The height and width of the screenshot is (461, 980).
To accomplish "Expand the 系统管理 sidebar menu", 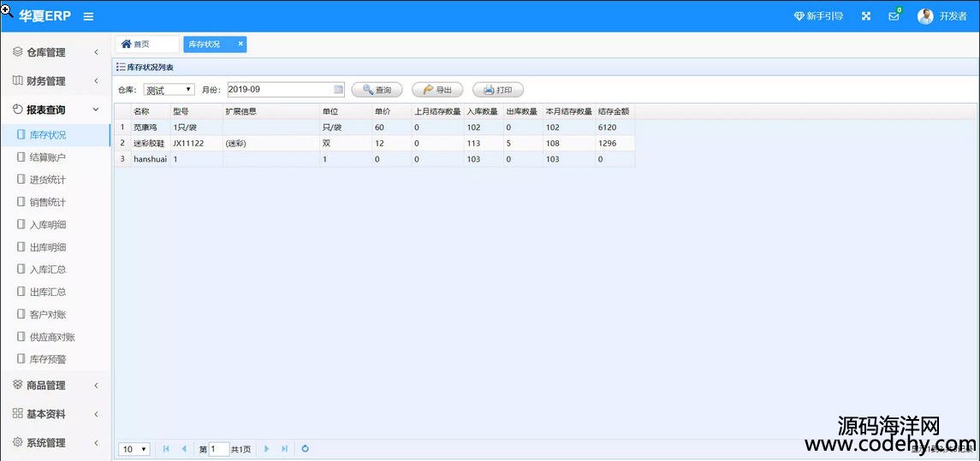I will (x=56, y=443).
